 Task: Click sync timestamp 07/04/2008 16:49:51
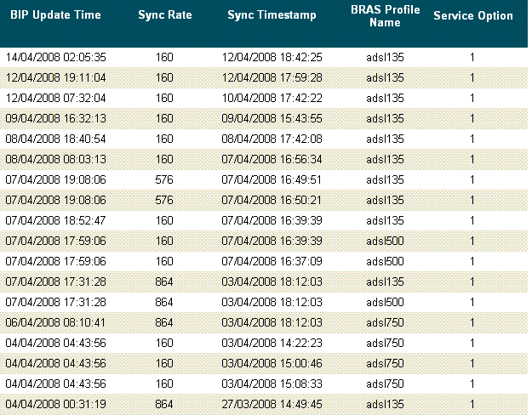point(272,179)
